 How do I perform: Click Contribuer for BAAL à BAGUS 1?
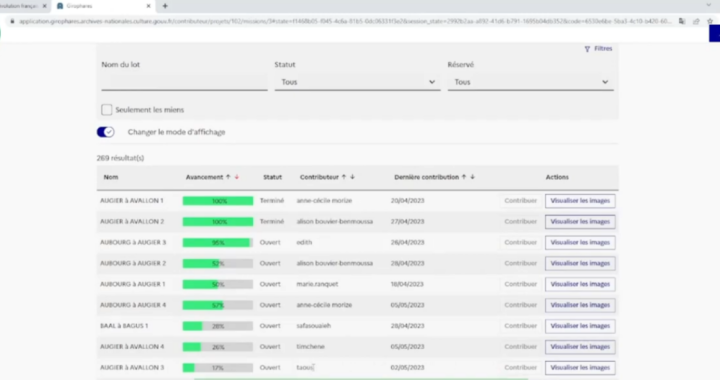[520, 326]
